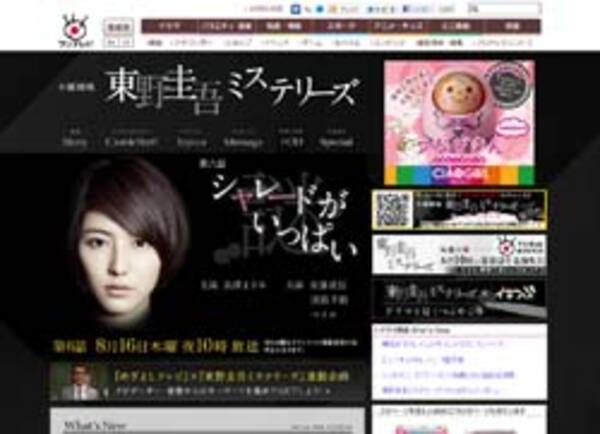Open the first blue news link in right panel
The image size is (600, 434).
pos(443,344)
